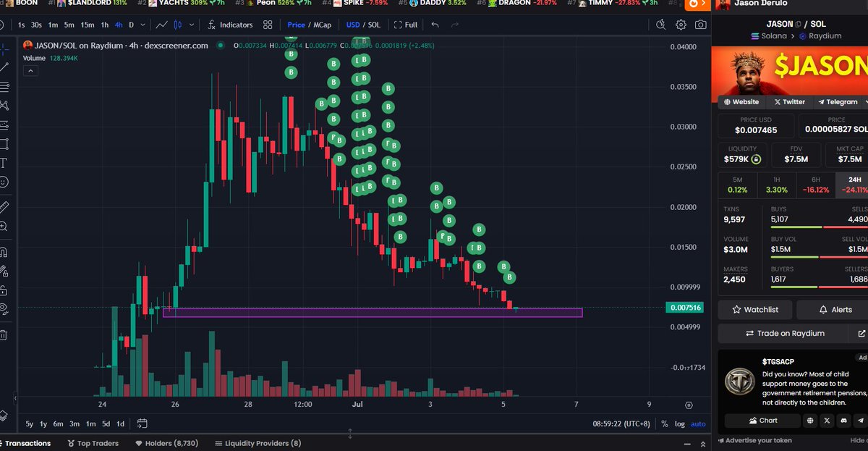Select the 1H price change tab
Image resolution: width=868 pixels, height=451 pixels.
(776, 185)
